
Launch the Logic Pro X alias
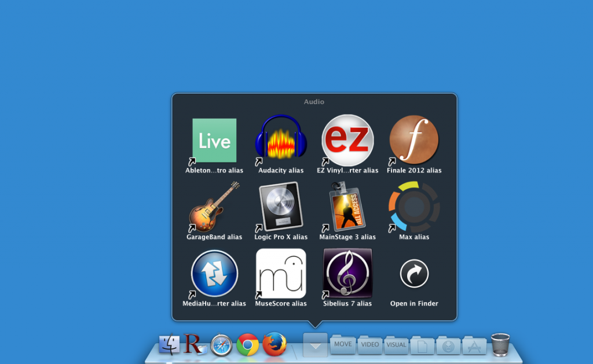pyautogui.click(x=281, y=207)
